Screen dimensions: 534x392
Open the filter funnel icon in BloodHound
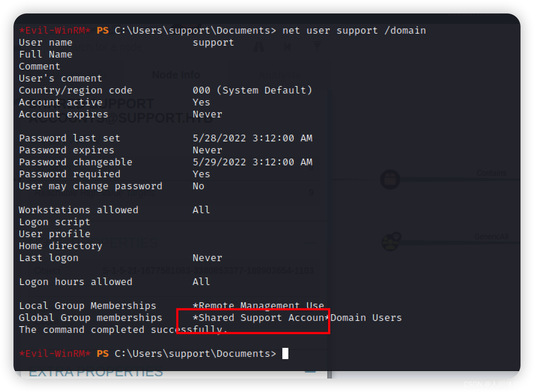point(316,47)
